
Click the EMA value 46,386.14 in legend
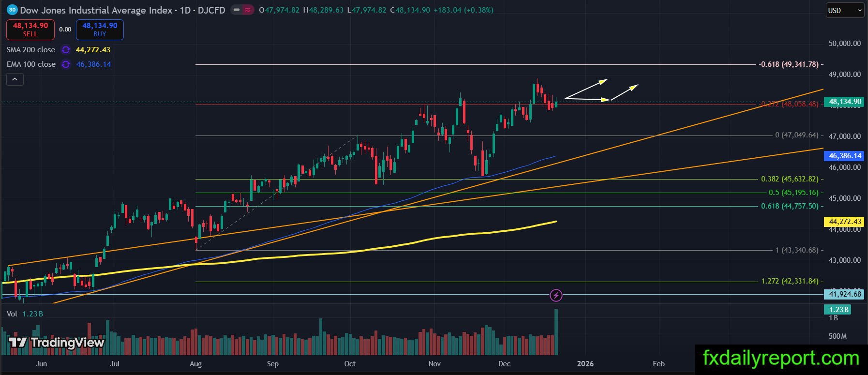[93, 64]
